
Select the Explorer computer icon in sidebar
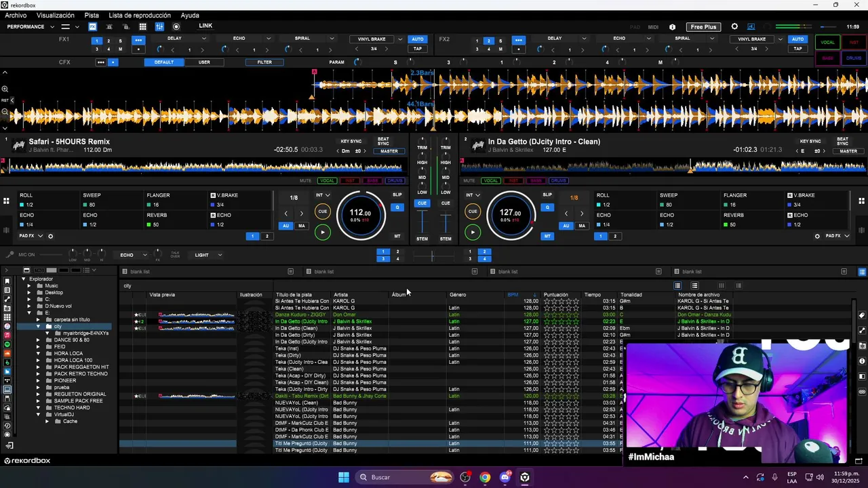7,390
